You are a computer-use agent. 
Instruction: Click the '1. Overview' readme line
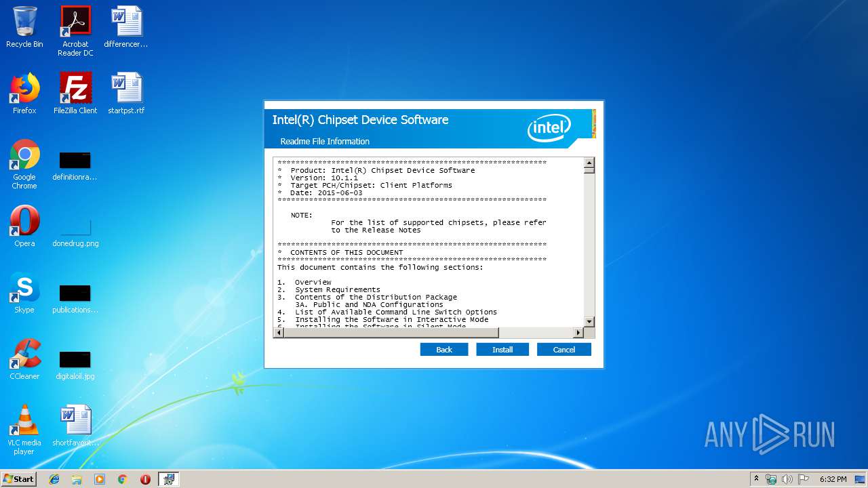[304, 282]
